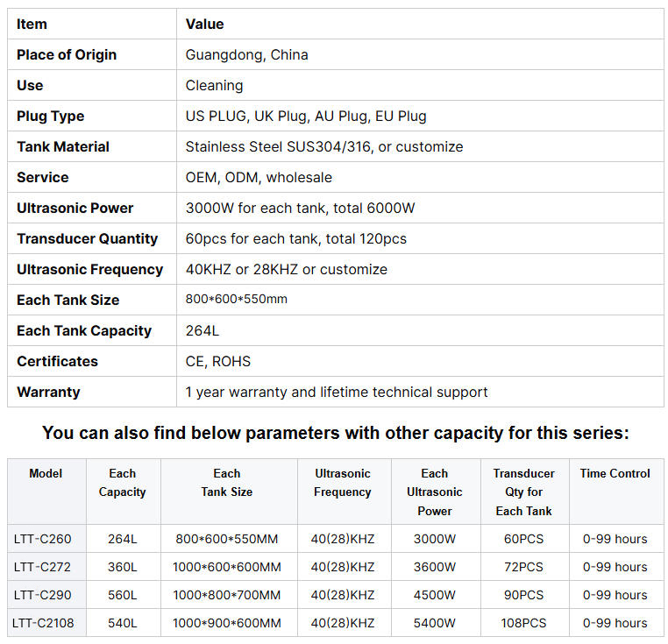Click the "Tank Material" label
668x644 pixels.
(63, 146)
